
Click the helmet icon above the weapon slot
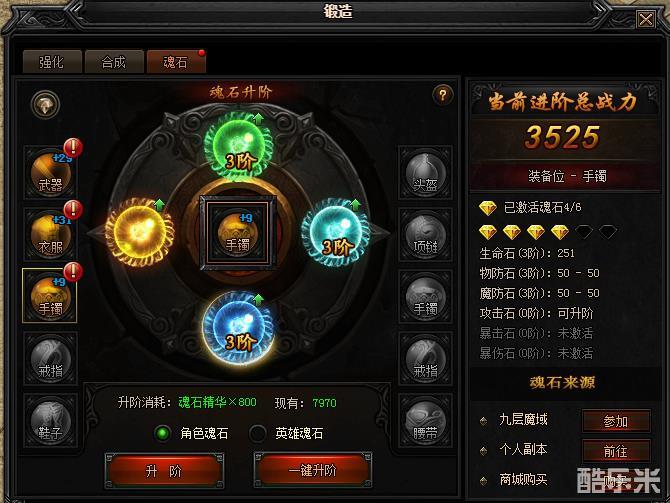point(45,104)
